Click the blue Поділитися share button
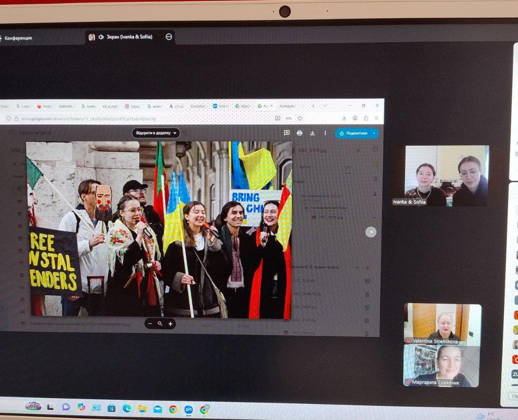518x420 pixels. click(353, 133)
